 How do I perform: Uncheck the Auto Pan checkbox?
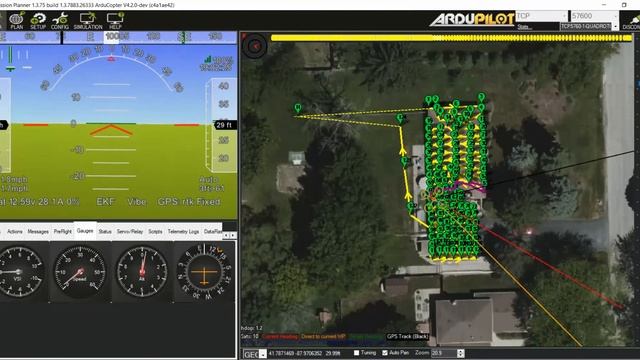click(384, 353)
